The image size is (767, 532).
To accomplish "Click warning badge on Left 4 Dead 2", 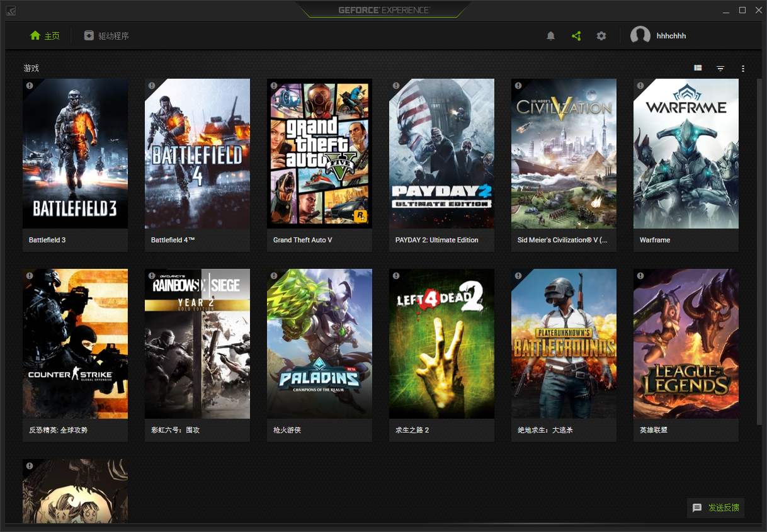I will click(396, 276).
